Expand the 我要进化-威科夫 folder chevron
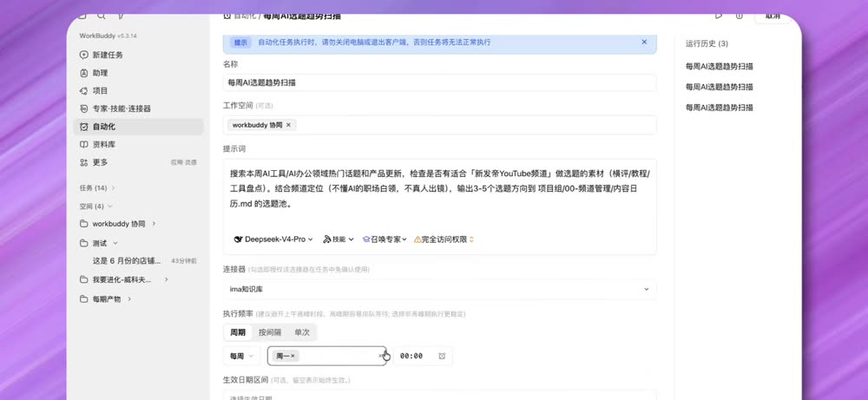Screen dimensions: 868x400 coord(166,280)
